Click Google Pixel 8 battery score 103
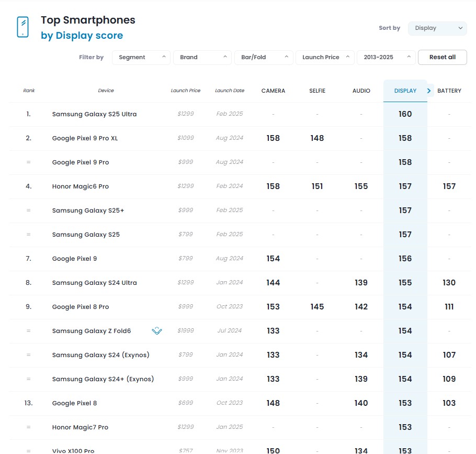476x454 pixels. (x=449, y=403)
